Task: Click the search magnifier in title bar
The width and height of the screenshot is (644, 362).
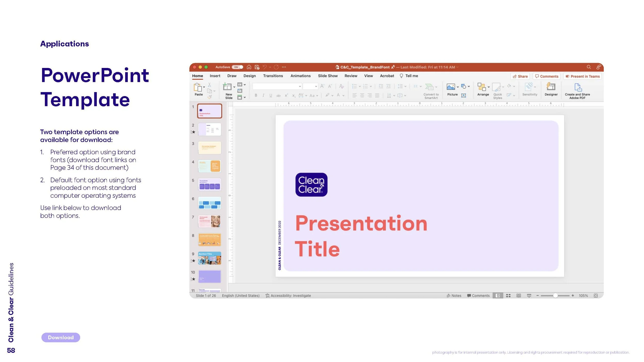Action: (589, 67)
